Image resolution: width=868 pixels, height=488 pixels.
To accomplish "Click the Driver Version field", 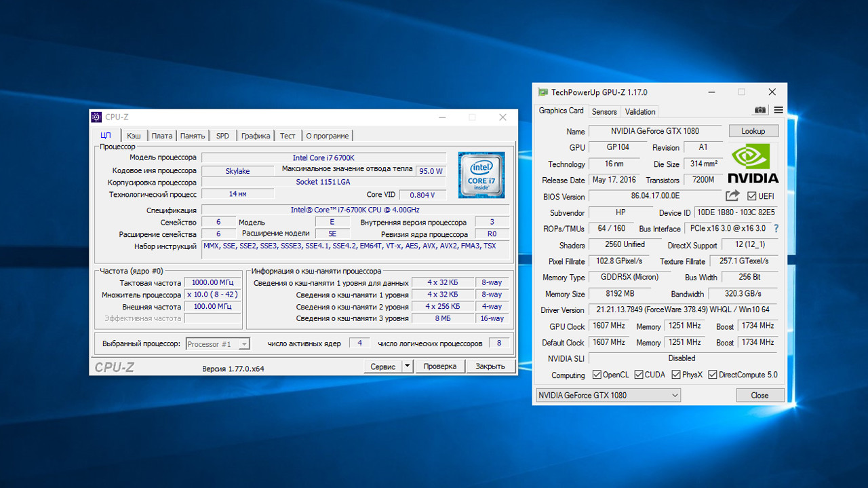I will [684, 309].
